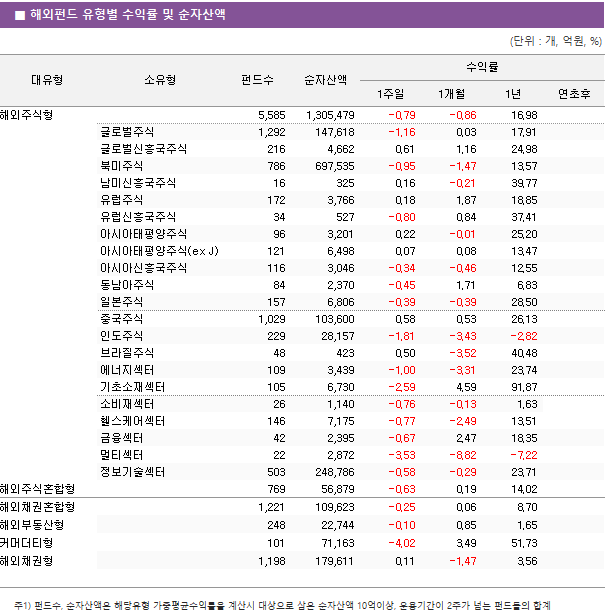Click net assets '248,786' for 정보기술섹터
Viewport: 613px width, 613px height.
click(x=335, y=472)
